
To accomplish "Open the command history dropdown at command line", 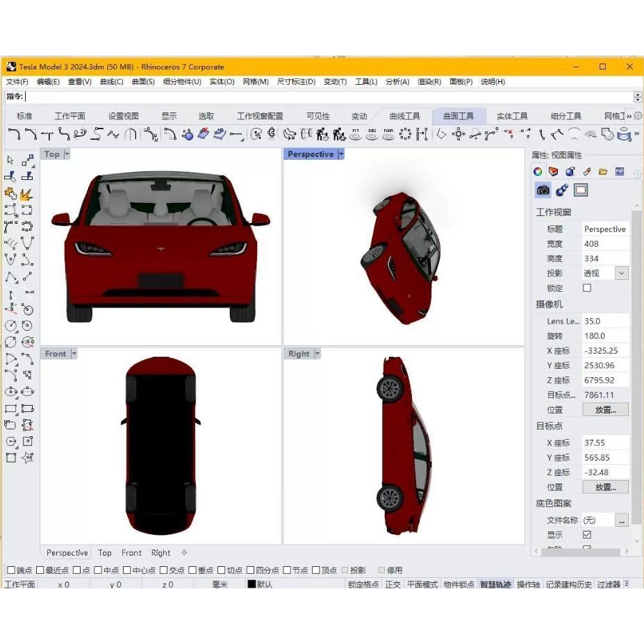I will 638,97.
